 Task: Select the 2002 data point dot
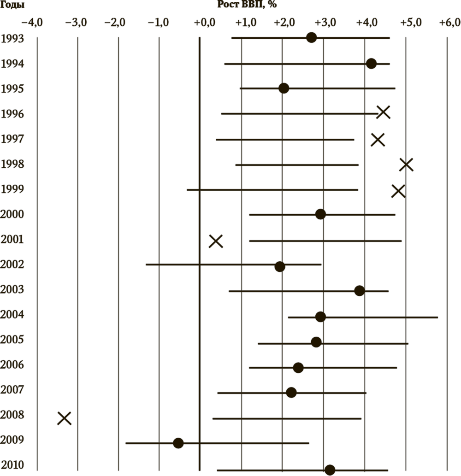280,266
